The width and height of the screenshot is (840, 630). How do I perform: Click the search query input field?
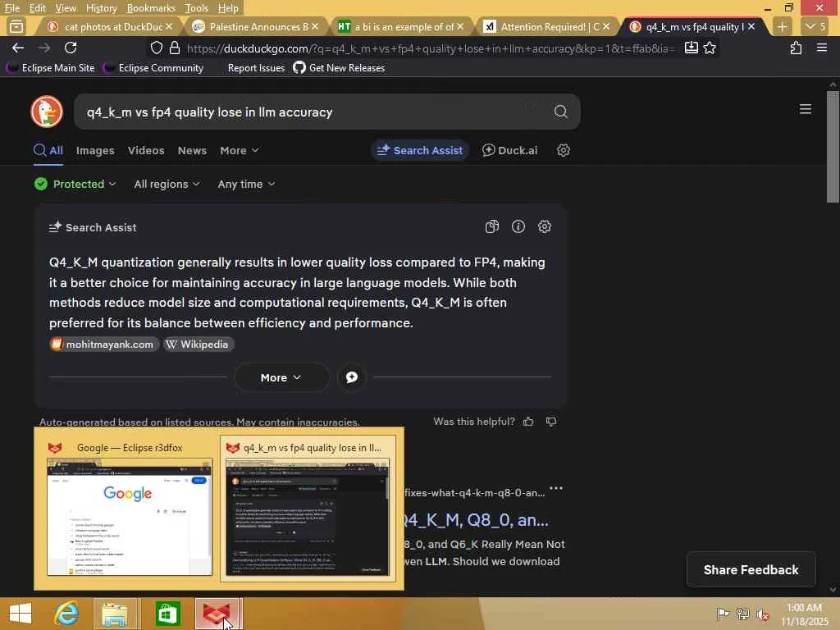pyautogui.click(x=316, y=112)
